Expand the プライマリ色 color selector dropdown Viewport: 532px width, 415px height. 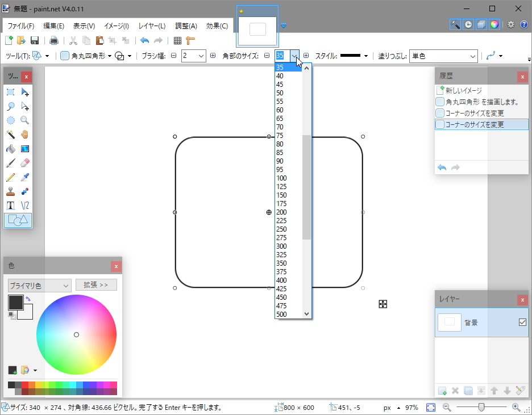[39, 285]
